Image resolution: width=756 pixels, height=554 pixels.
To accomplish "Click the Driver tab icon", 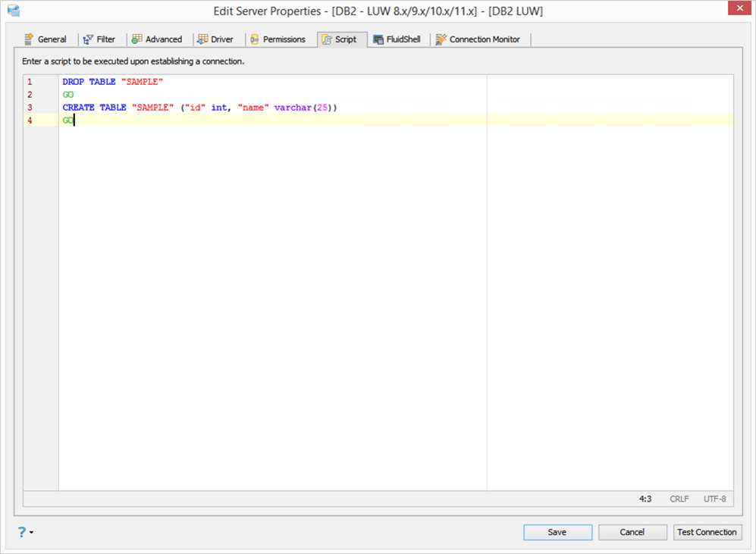I will (202, 39).
